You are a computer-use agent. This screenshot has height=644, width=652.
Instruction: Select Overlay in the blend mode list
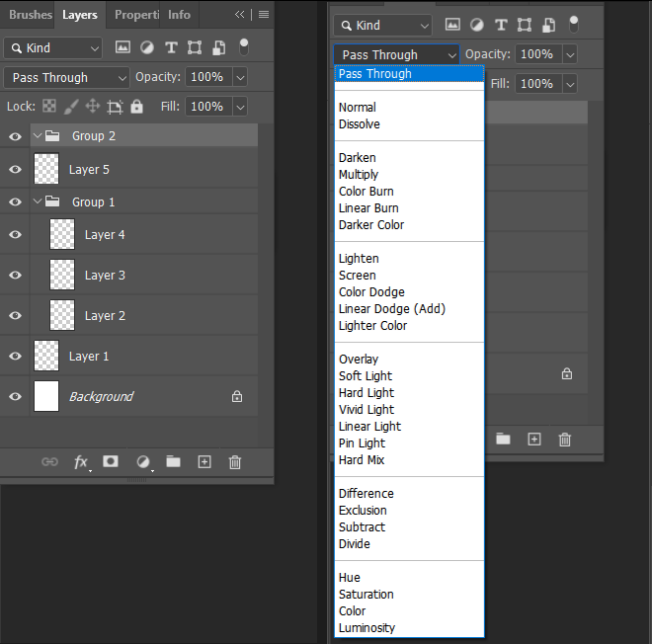(359, 360)
